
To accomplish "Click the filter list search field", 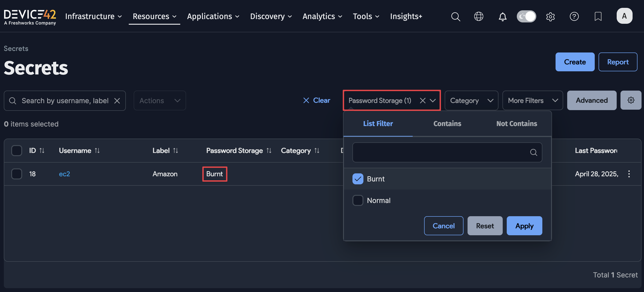I will point(441,152).
